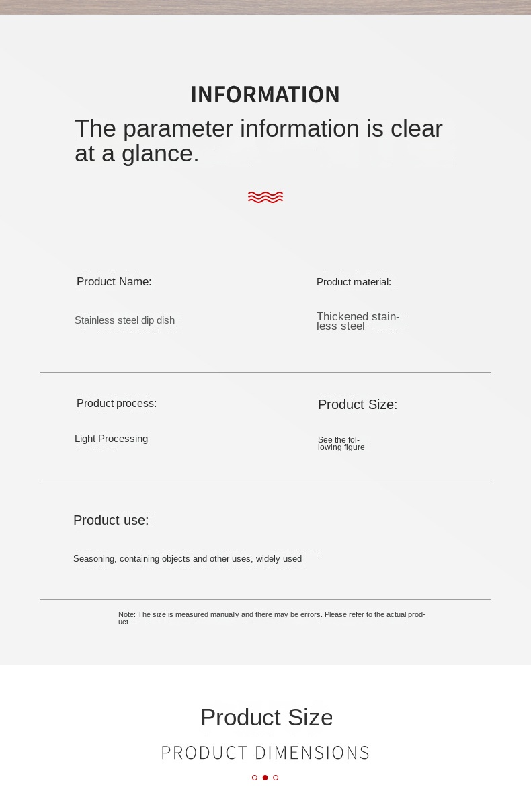Select the 'Product process:' label

click(116, 404)
